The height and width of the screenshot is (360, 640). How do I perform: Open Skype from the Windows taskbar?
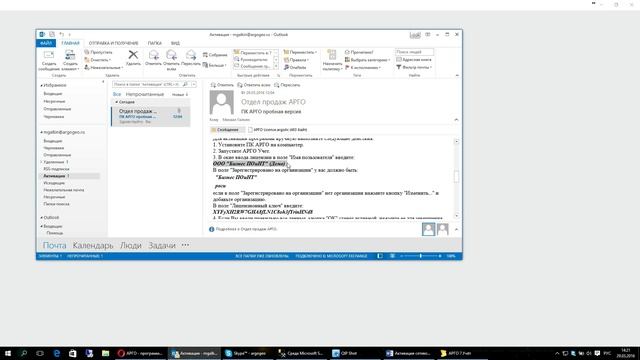click(246, 353)
